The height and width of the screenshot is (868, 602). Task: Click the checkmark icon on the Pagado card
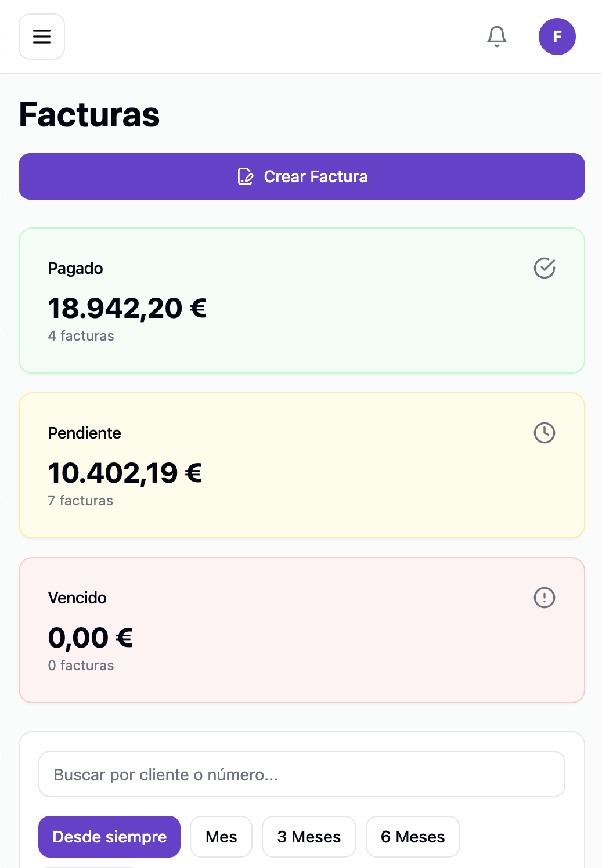(544, 268)
